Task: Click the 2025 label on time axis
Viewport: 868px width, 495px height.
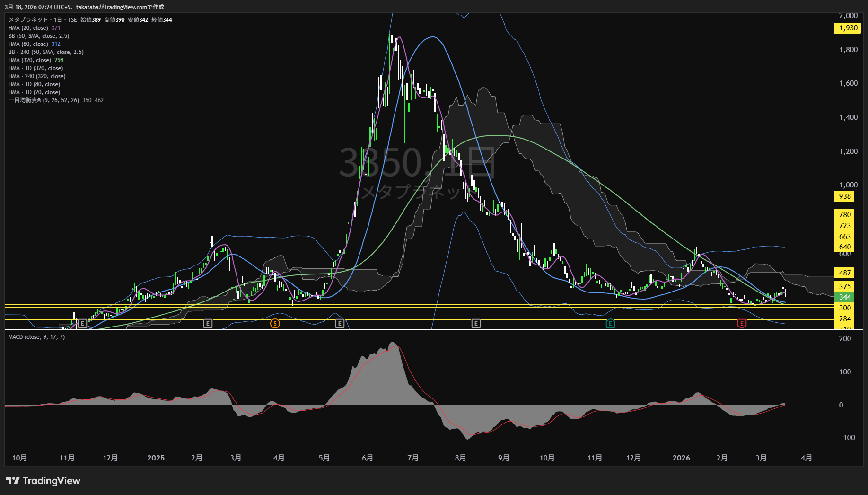Action: [156, 458]
